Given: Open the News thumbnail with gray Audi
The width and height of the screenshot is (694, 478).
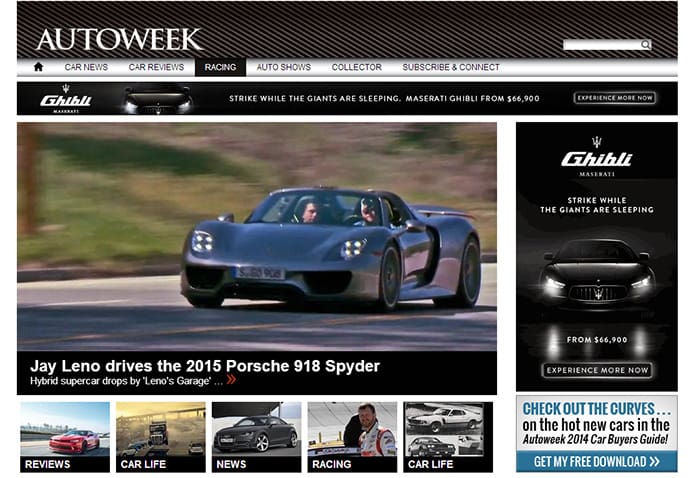Looking at the screenshot, I should (257, 437).
